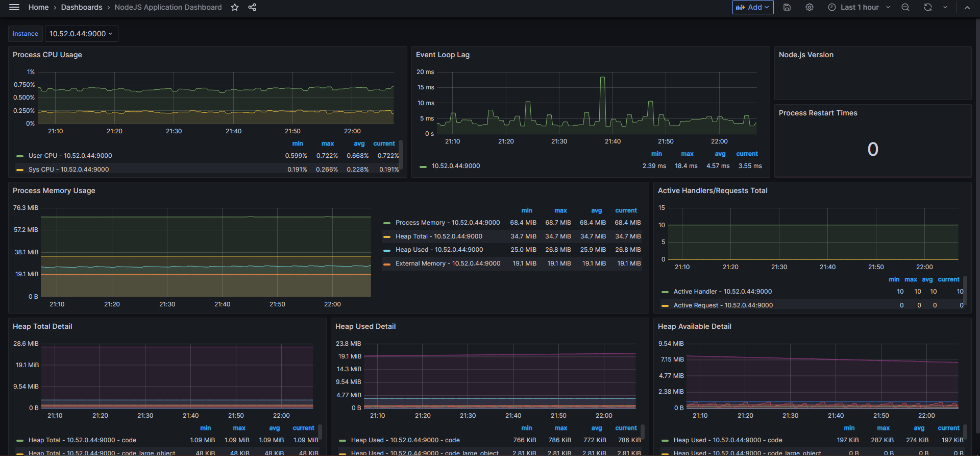Click the Process Restart Times value 0
The image size is (980, 456).
[x=873, y=149]
